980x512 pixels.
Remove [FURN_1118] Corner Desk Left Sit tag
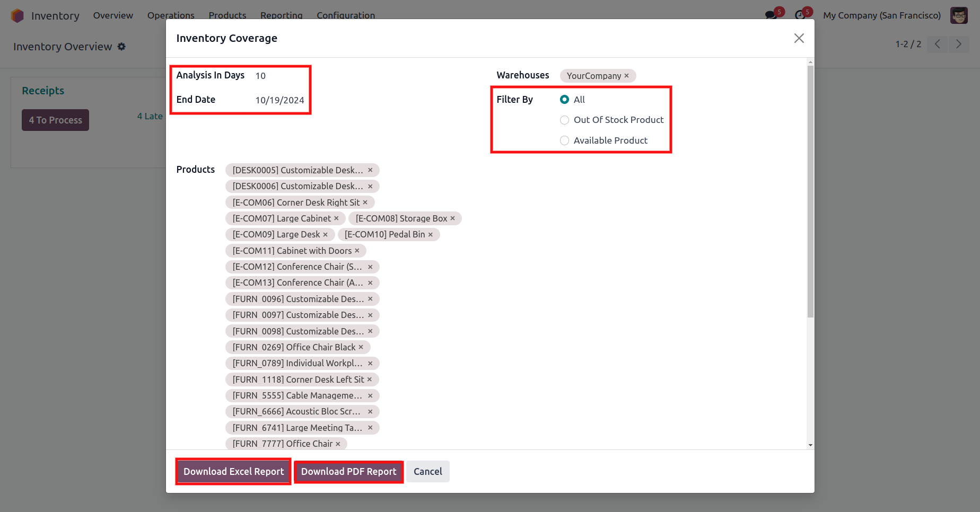[x=369, y=379]
